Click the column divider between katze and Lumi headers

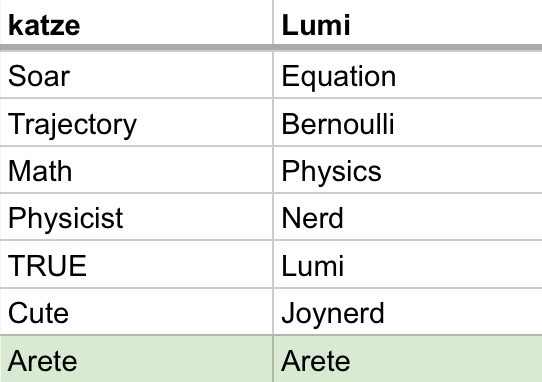click(273, 22)
